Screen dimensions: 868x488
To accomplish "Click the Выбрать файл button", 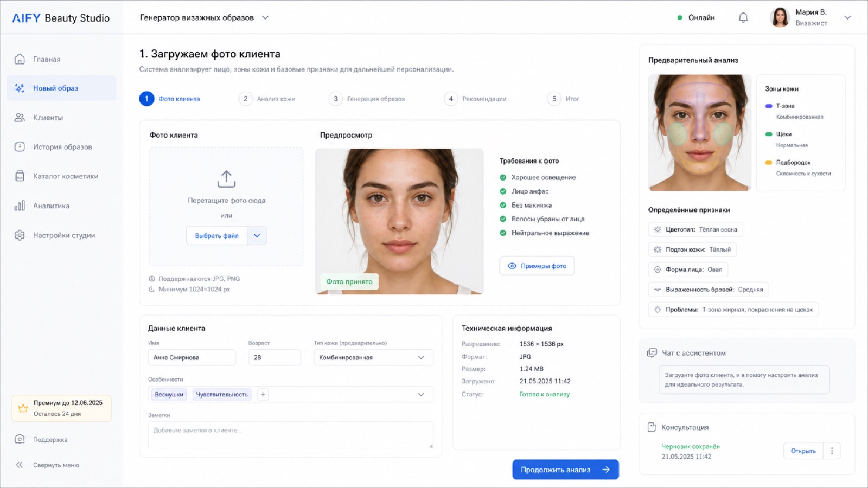I will (217, 236).
